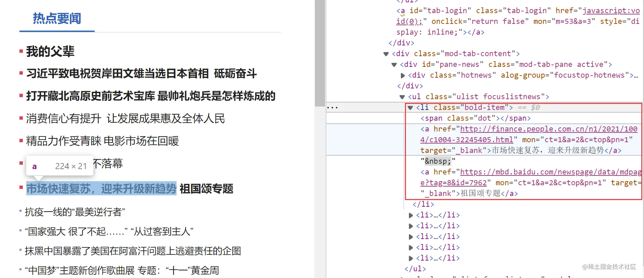Open finance.people.com.cn href link in DevTools
The height and width of the screenshot is (278, 644).
529,134
